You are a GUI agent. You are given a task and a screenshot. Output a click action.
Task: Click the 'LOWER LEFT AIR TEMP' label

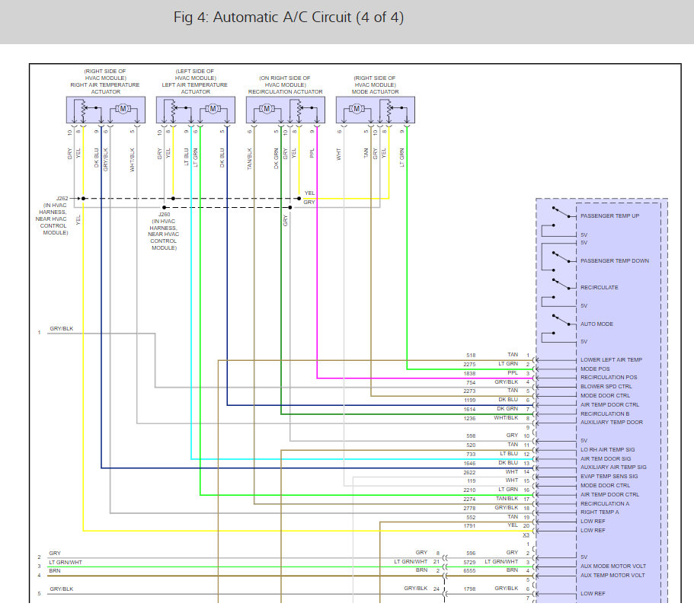611,359
